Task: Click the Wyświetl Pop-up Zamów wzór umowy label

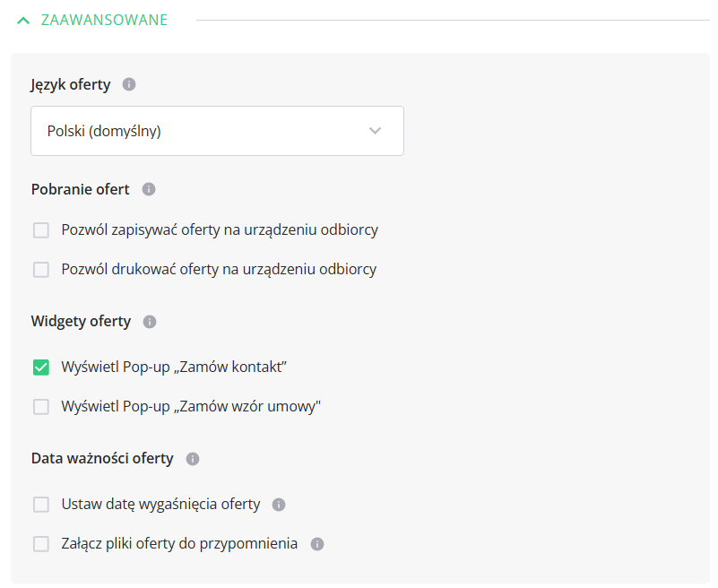Action: (191, 406)
